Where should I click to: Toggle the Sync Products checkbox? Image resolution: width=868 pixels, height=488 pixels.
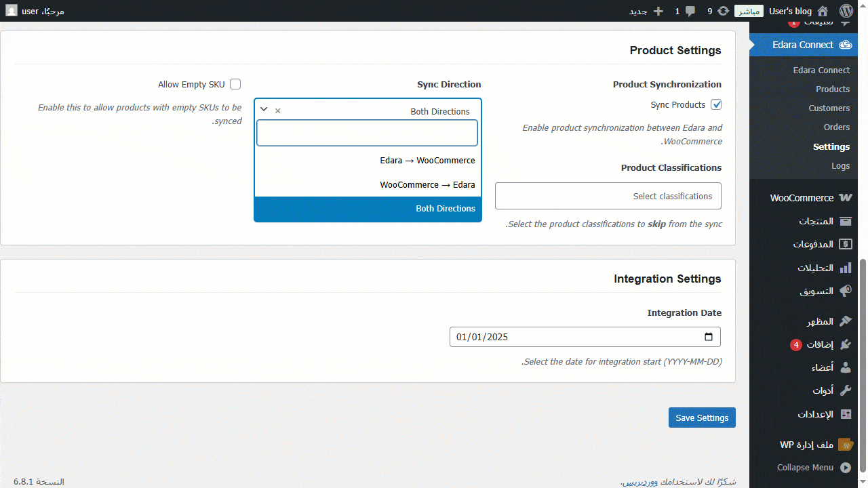pyautogui.click(x=716, y=105)
